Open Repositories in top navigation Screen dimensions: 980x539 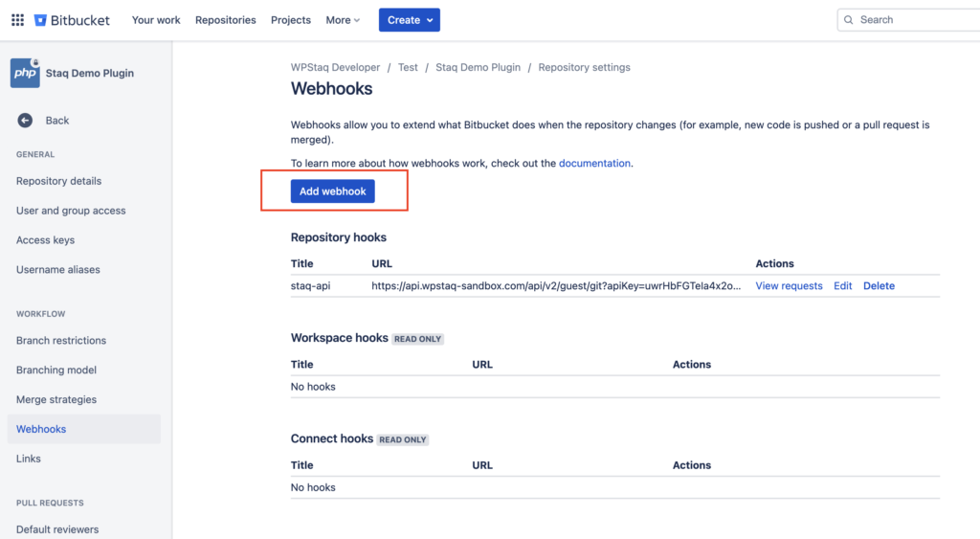[x=226, y=20]
